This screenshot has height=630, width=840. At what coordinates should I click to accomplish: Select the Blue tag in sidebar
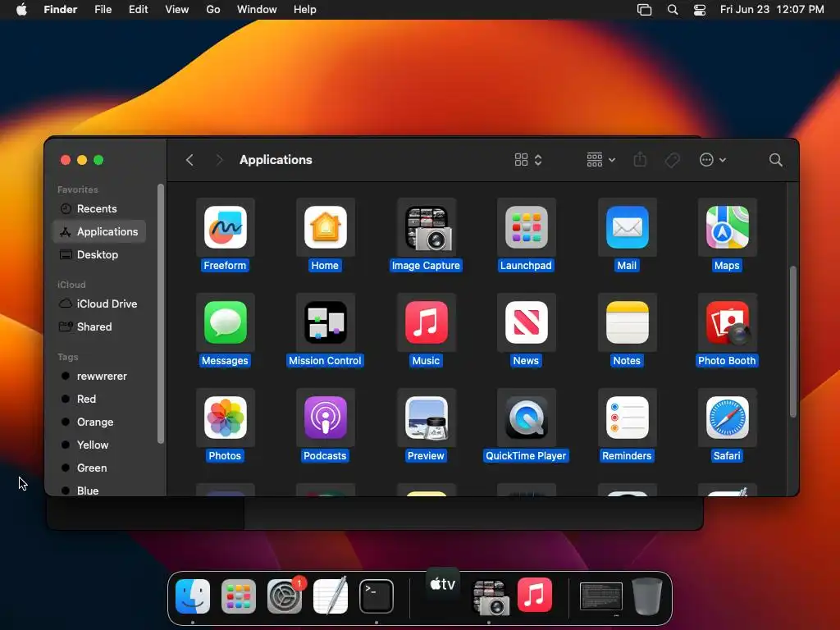[x=99, y=491]
